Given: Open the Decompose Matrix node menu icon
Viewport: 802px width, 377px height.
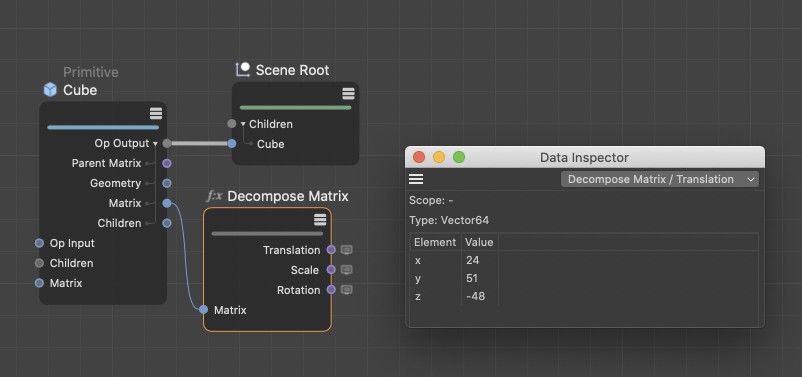Looking at the screenshot, I should point(320,220).
